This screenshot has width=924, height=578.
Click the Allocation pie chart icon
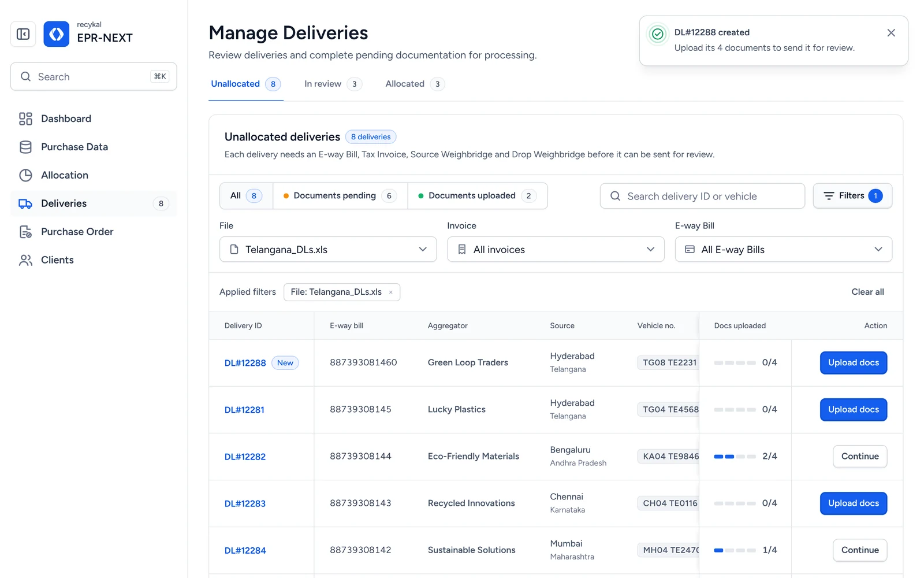[x=25, y=175]
